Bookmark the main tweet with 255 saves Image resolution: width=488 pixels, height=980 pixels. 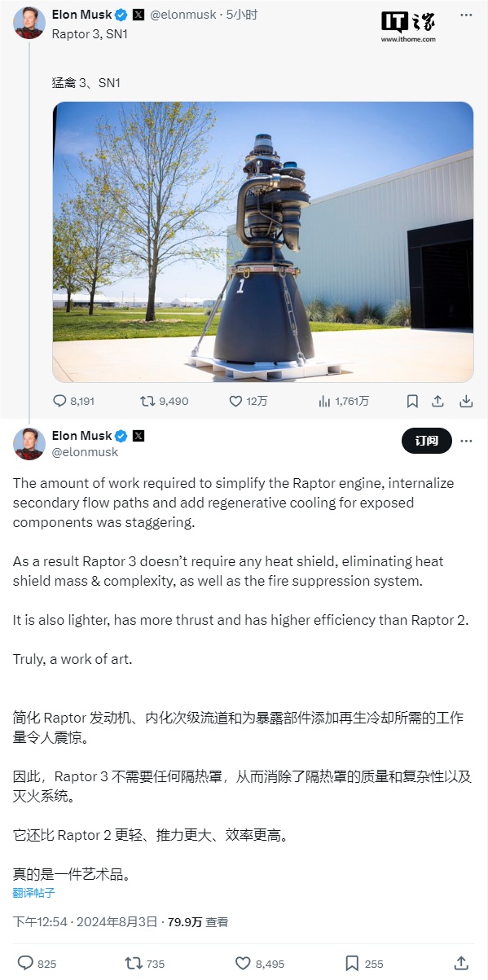pos(363,963)
